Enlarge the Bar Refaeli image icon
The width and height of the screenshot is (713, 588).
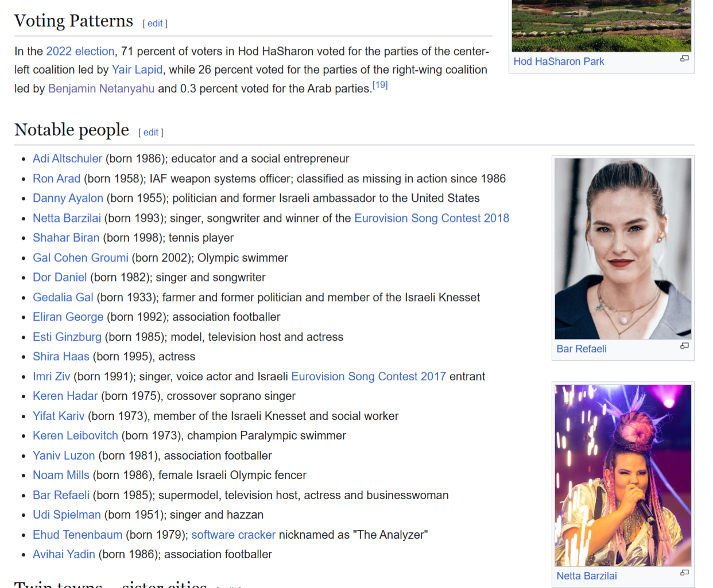point(684,346)
